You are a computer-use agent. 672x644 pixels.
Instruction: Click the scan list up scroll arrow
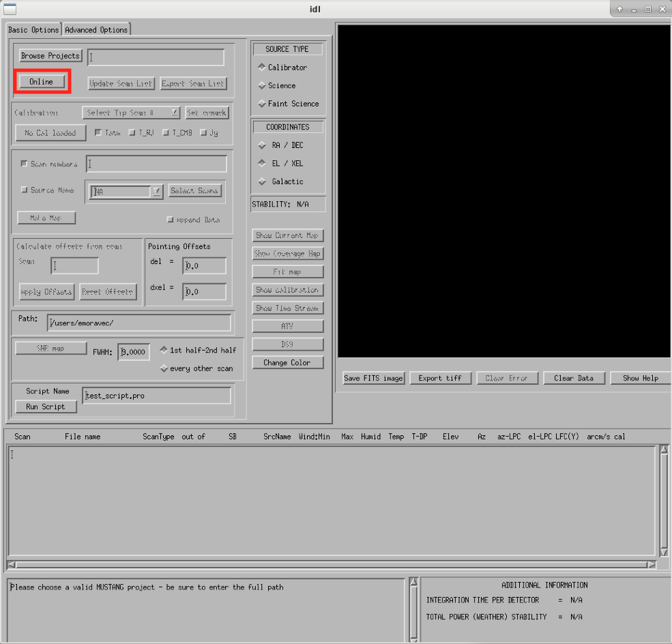(x=664, y=450)
